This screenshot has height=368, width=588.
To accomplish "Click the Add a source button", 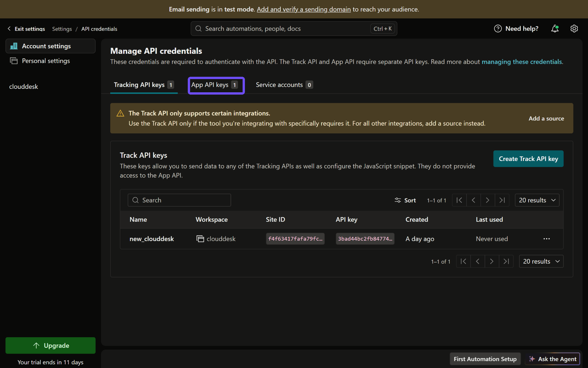I will coord(546,118).
